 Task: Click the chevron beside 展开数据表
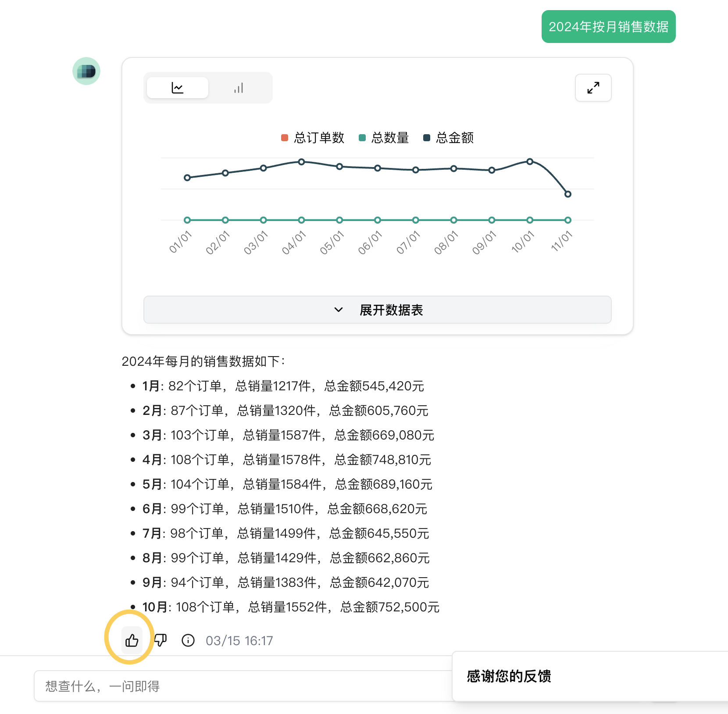339,310
